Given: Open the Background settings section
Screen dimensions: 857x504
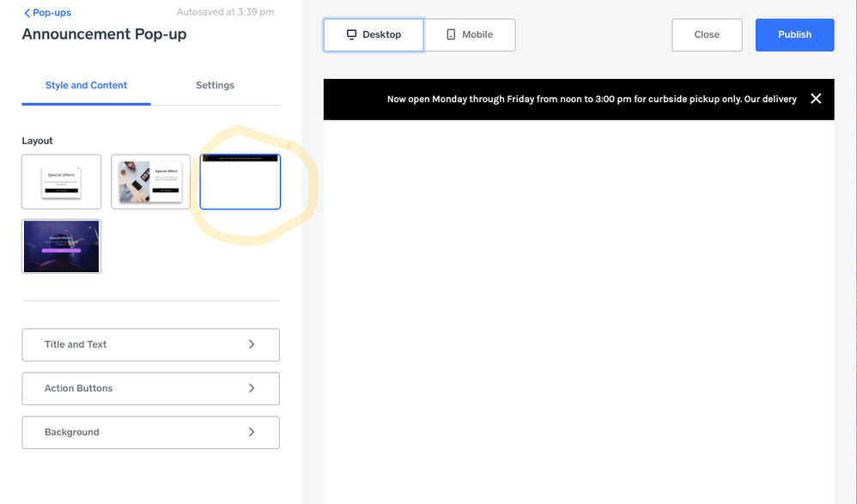Looking at the screenshot, I should [x=150, y=432].
